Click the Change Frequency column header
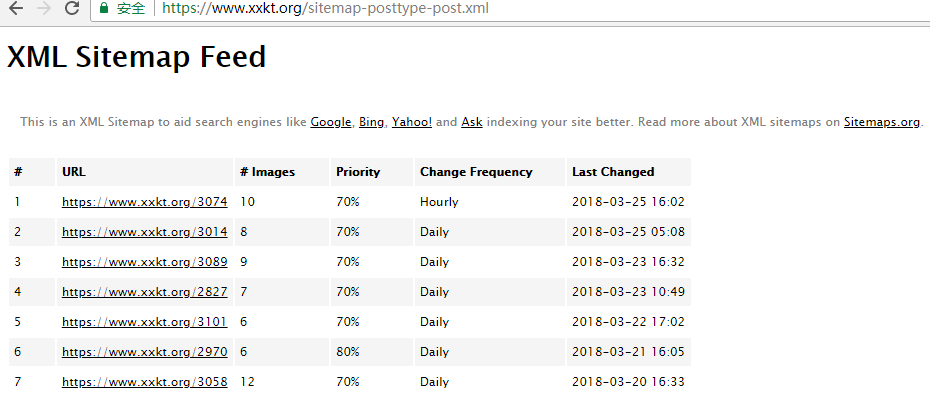This screenshot has height=393, width=930. tap(476, 172)
